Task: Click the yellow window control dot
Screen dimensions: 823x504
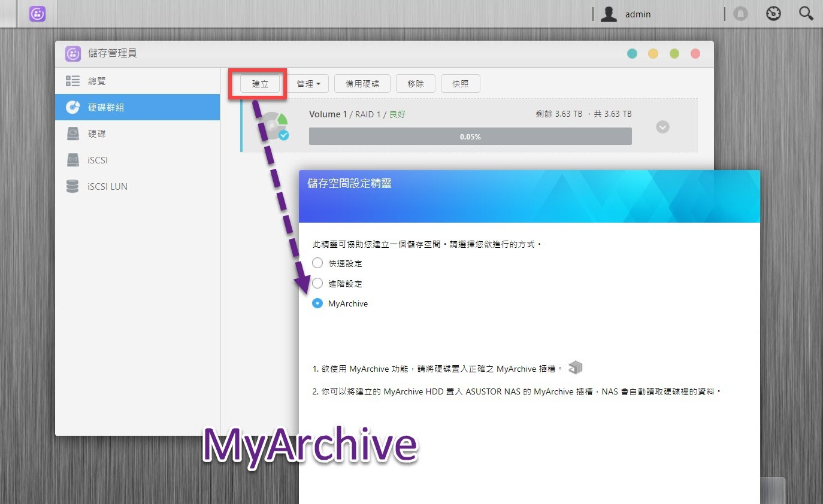Action: (x=653, y=54)
